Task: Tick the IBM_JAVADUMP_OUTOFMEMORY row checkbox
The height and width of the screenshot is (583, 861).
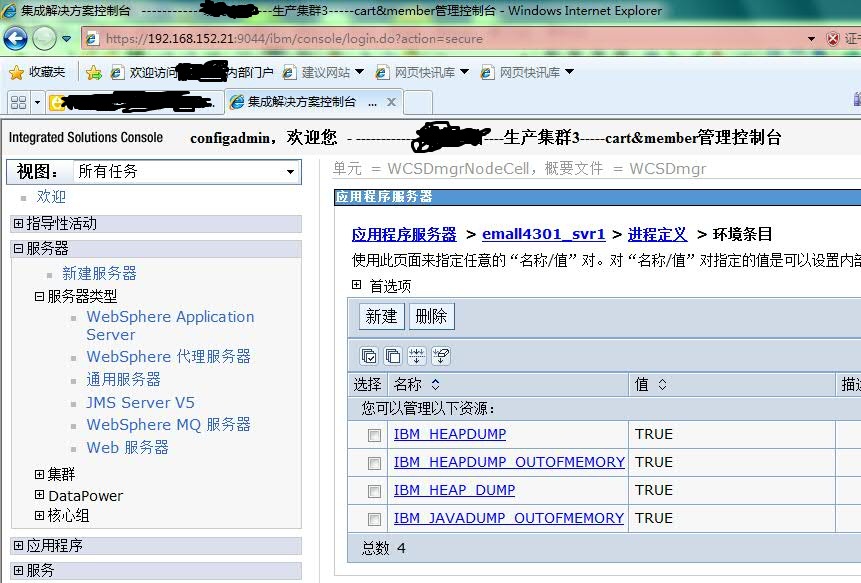Action: tap(374, 519)
